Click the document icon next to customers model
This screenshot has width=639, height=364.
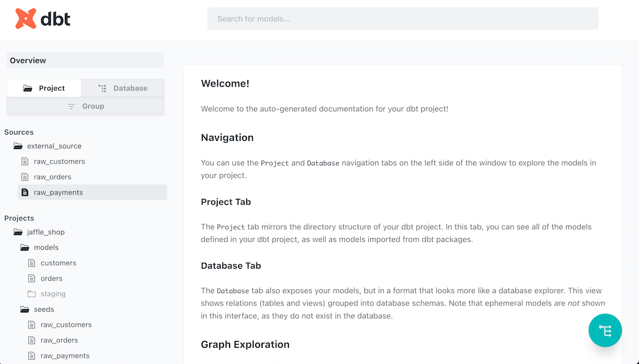32,263
